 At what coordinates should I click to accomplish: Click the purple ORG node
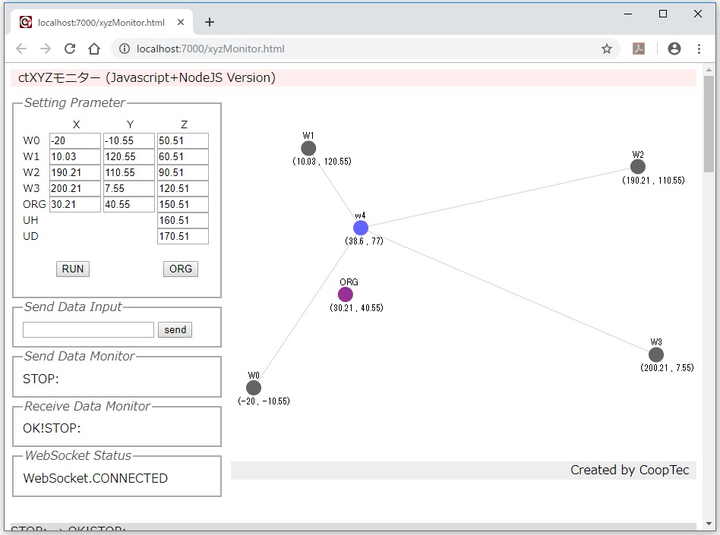click(345, 294)
